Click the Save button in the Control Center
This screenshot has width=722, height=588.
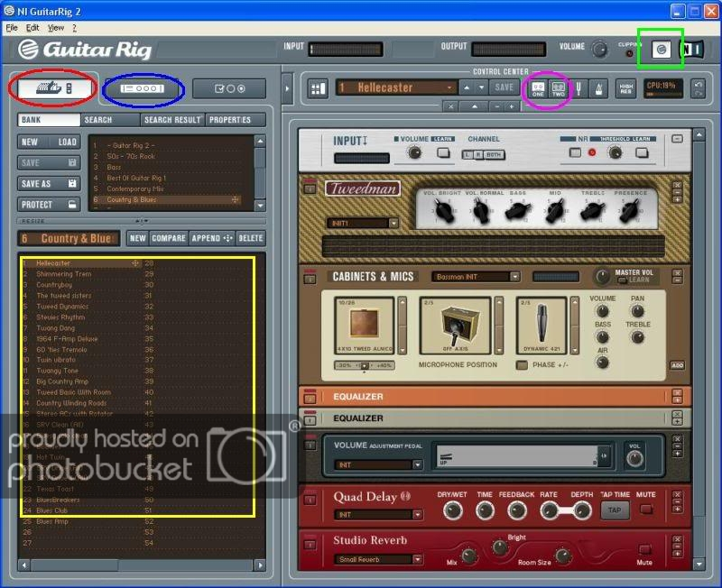pos(504,87)
